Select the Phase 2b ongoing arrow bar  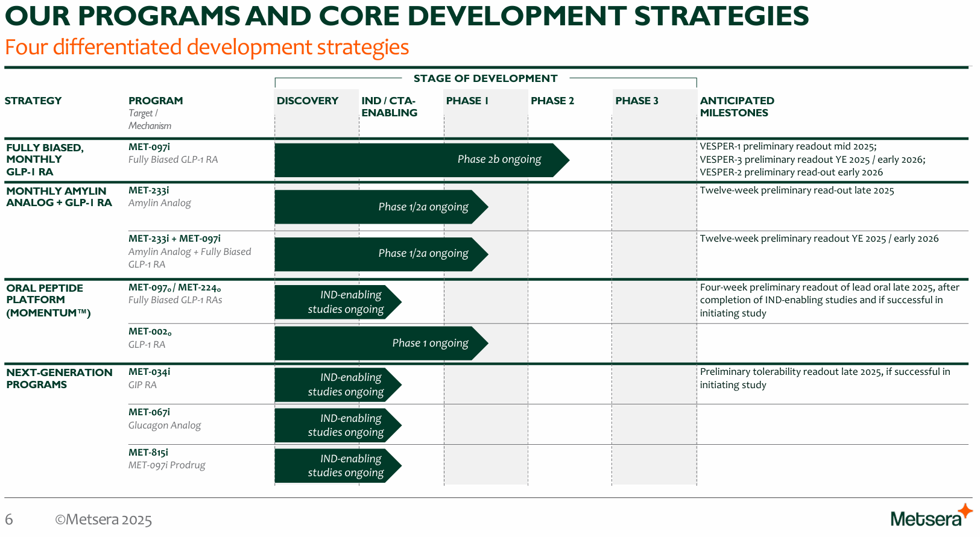422,160
